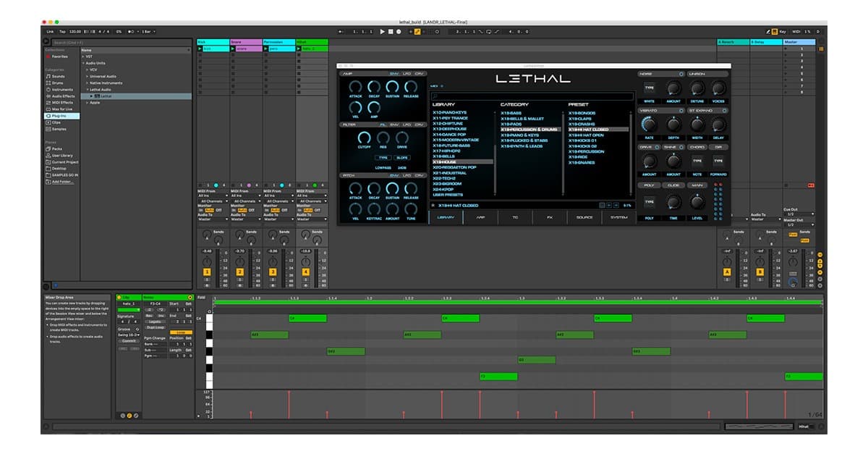
Task: Open the Plug-ins browser category
Action: coord(58,115)
